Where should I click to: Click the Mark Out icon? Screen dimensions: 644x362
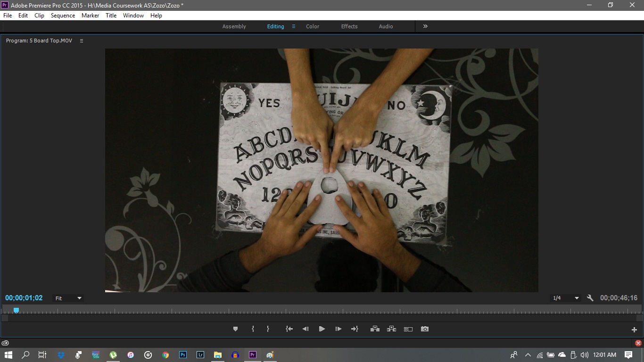coord(268,329)
